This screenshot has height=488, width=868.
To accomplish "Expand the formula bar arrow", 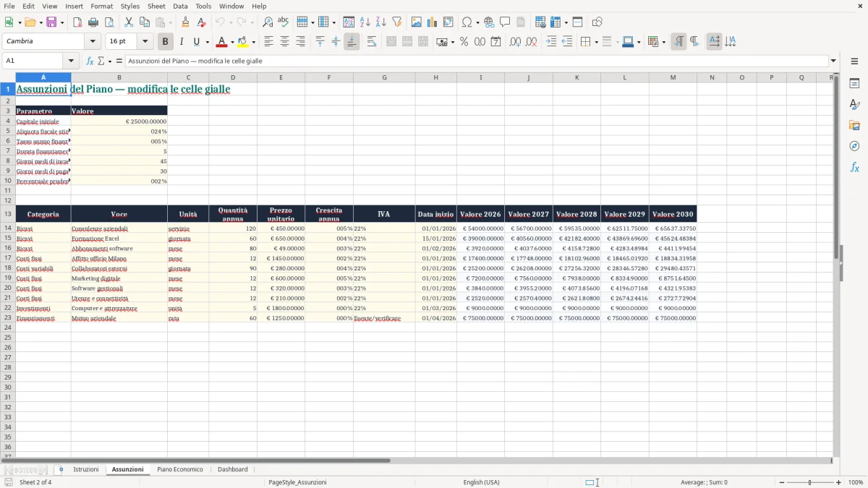I will click(x=833, y=61).
